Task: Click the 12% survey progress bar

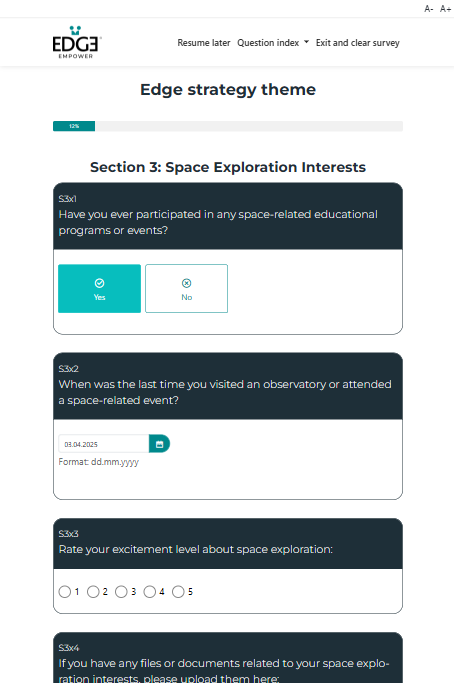Action: pos(228,126)
